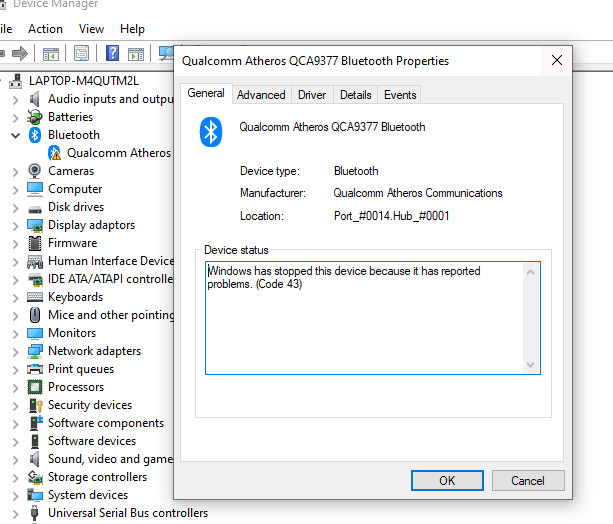Switch to the Events tab
The image size is (613, 524).
400,95
